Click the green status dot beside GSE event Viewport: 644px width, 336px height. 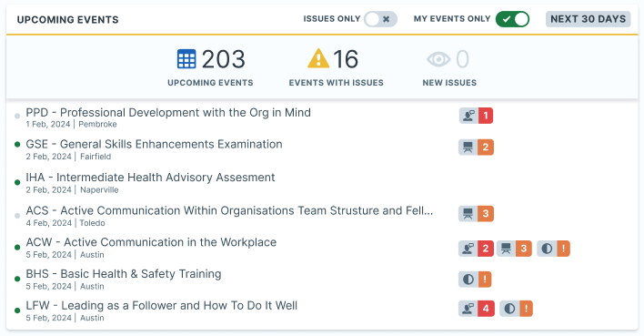[x=17, y=145]
